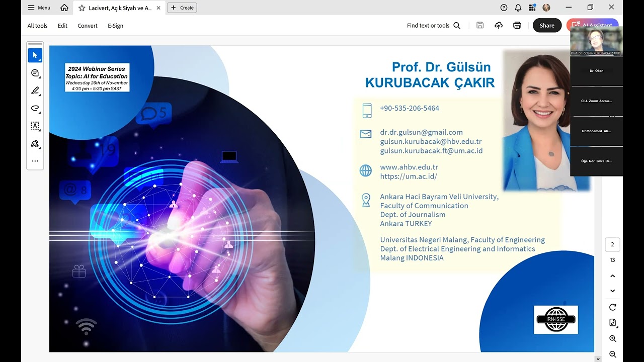Screen dimensions: 644x362
Task: Click the envelope mail icon in slide
Action: pos(366,134)
